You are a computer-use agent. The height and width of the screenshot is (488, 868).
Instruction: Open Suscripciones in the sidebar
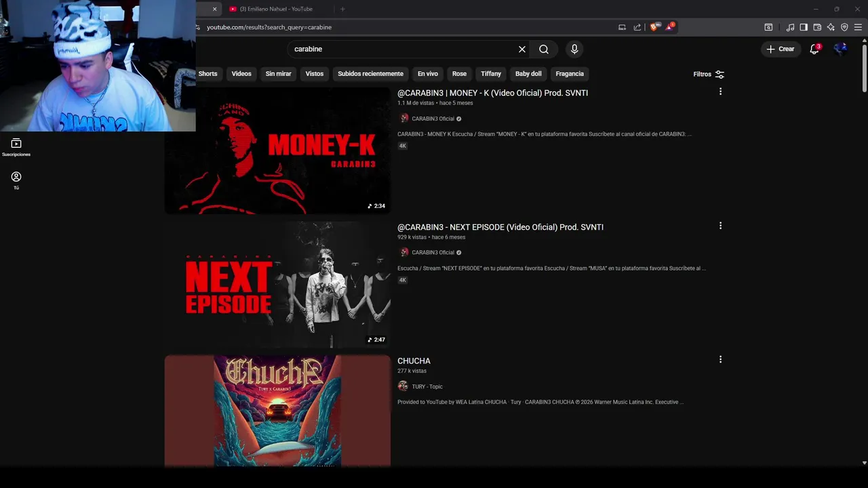pos(16,147)
